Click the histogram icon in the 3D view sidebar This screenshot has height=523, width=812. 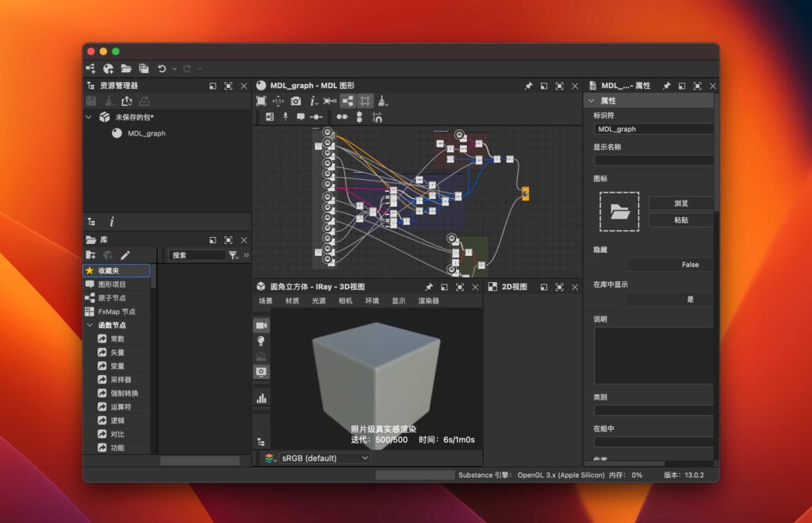(x=262, y=398)
